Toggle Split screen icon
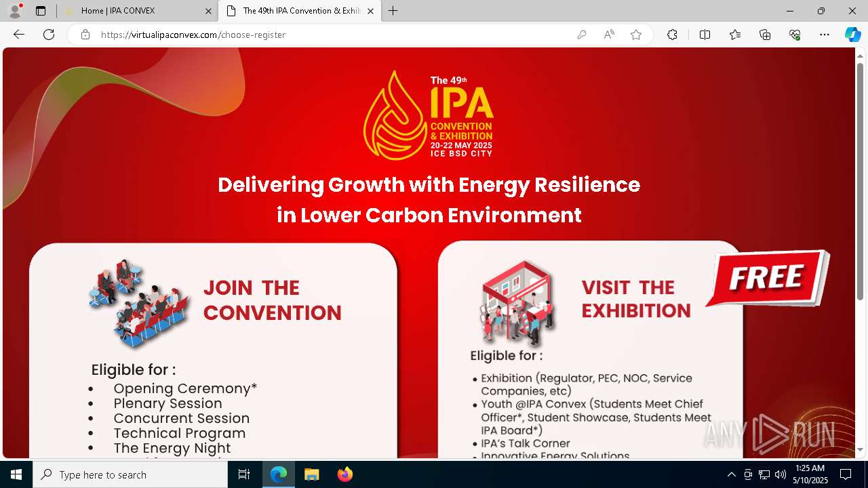The height and width of the screenshot is (488, 868). coord(705,35)
